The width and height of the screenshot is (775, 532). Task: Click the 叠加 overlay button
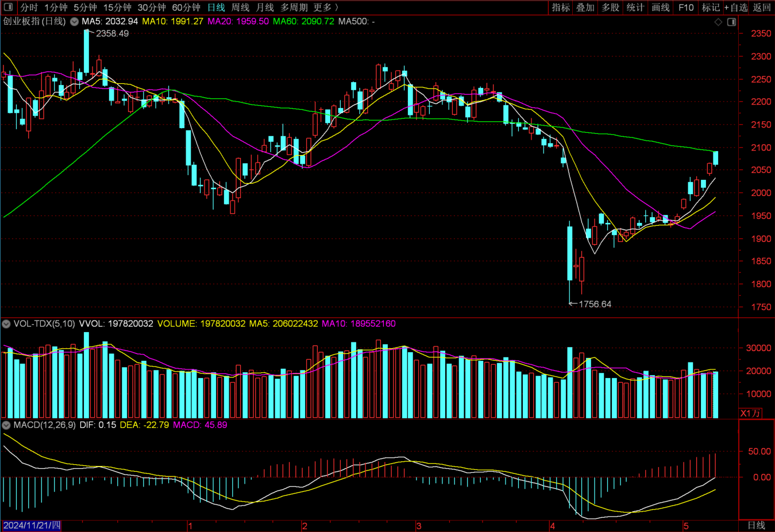[585, 7]
